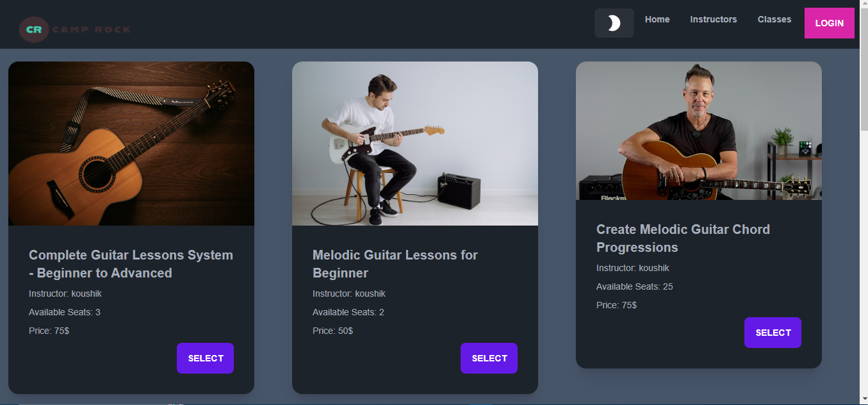Open the Classes nav link
This screenshot has width=868, height=405.
[x=774, y=19]
